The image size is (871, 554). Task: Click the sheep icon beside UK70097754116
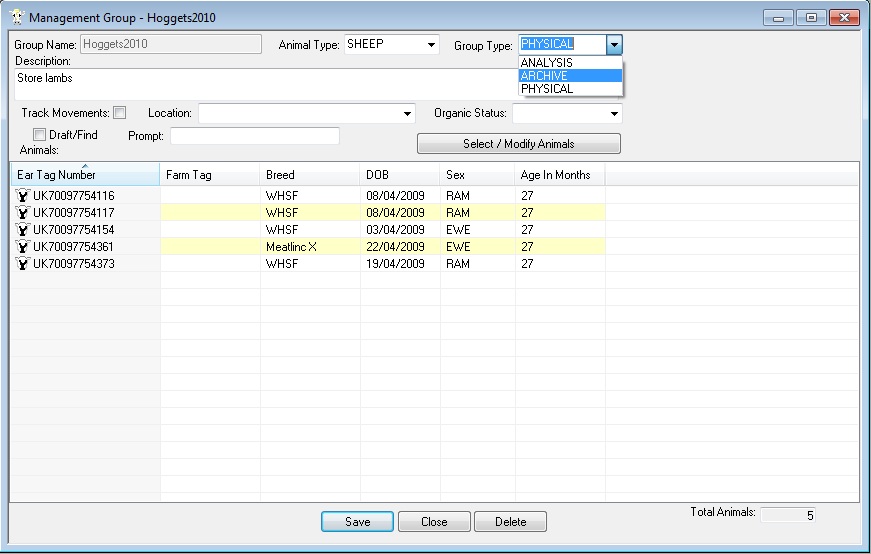[x=22, y=196]
